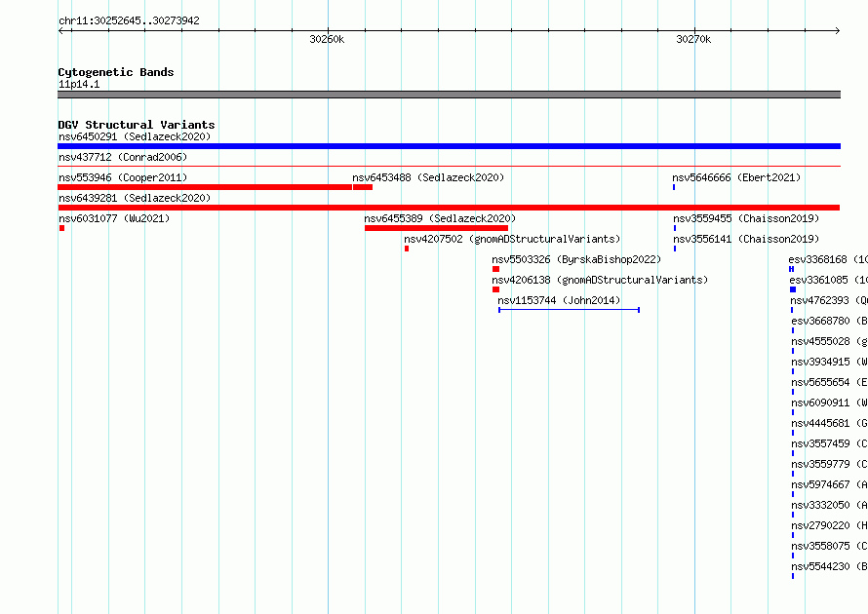The image size is (868, 614).
Task: Click the chr11:30252645..30273942 coordinate label
Action: [x=129, y=20]
